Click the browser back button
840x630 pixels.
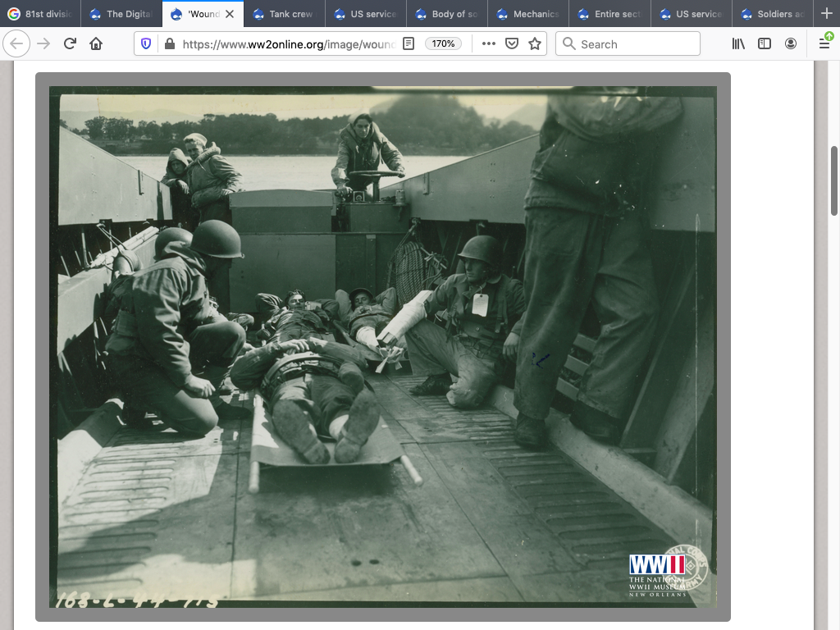(17, 43)
